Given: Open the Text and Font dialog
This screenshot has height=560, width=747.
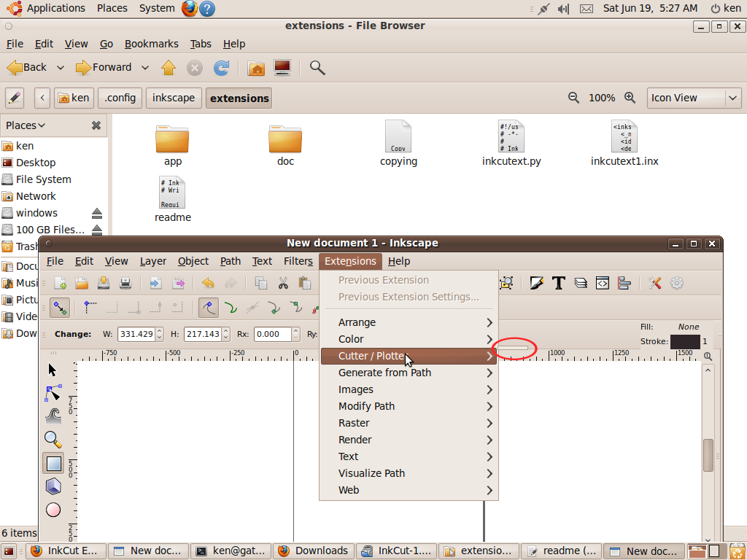Looking at the screenshot, I should coord(559,283).
